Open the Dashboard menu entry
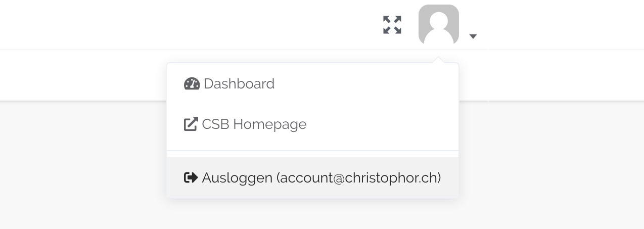This screenshot has width=644, height=229. [x=239, y=84]
